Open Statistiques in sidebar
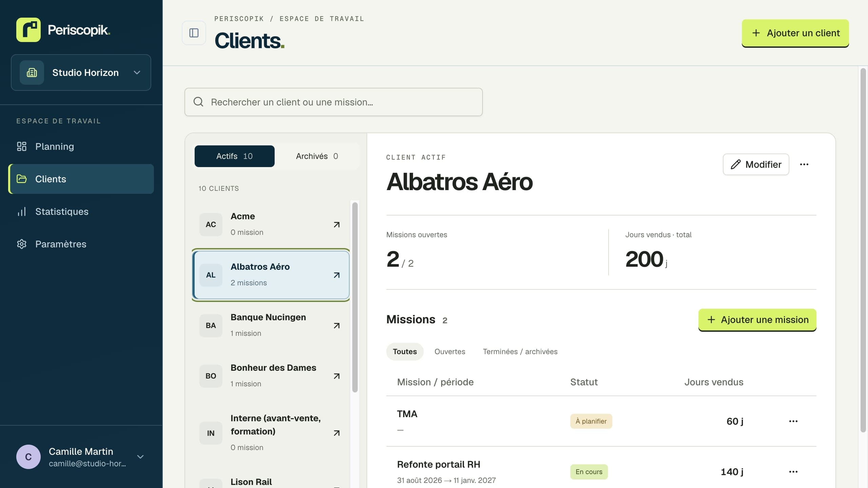The height and width of the screenshot is (488, 868). pos(81,211)
